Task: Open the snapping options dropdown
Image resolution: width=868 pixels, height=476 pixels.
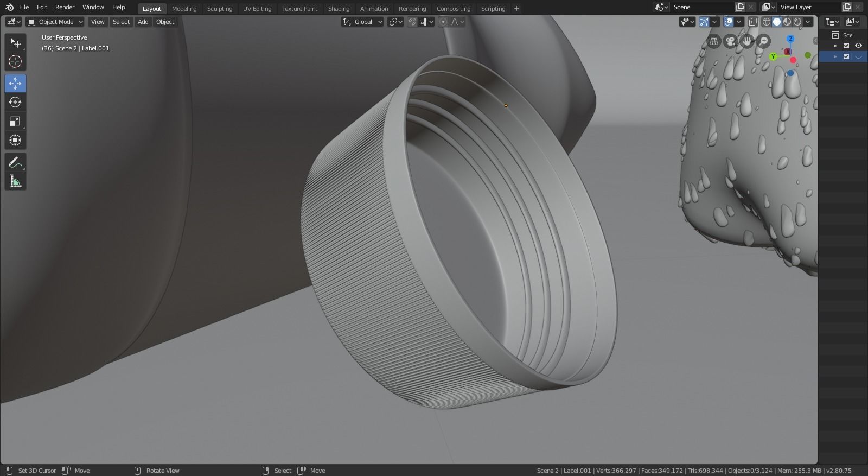Action: [427, 22]
